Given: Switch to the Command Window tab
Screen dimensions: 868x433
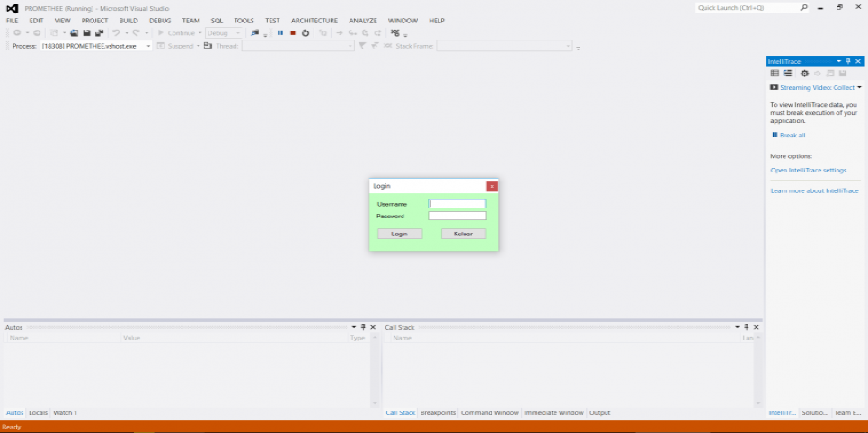Looking at the screenshot, I should (x=490, y=412).
